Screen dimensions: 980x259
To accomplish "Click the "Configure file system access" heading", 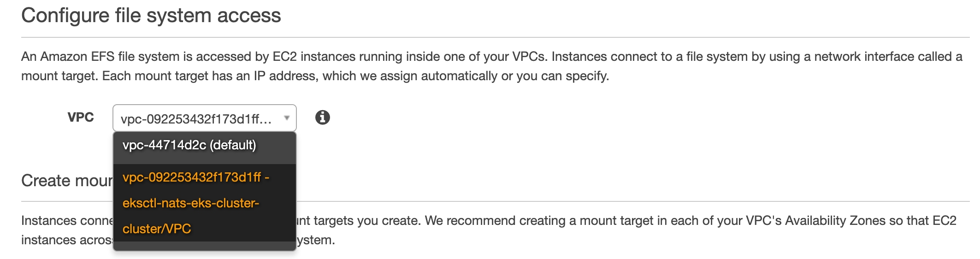I will [151, 16].
